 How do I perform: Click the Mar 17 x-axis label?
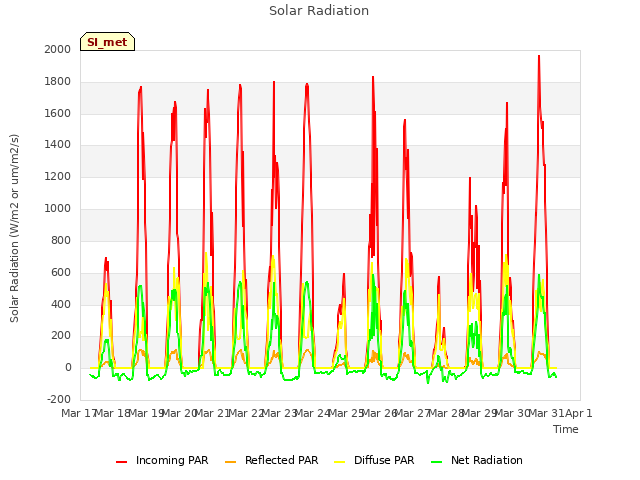pyautogui.click(x=78, y=413)
